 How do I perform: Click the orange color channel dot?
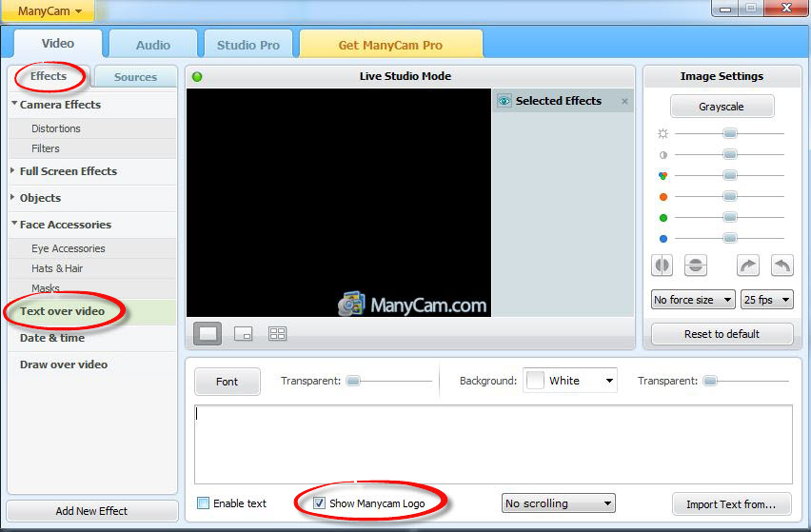coord(663,197)
